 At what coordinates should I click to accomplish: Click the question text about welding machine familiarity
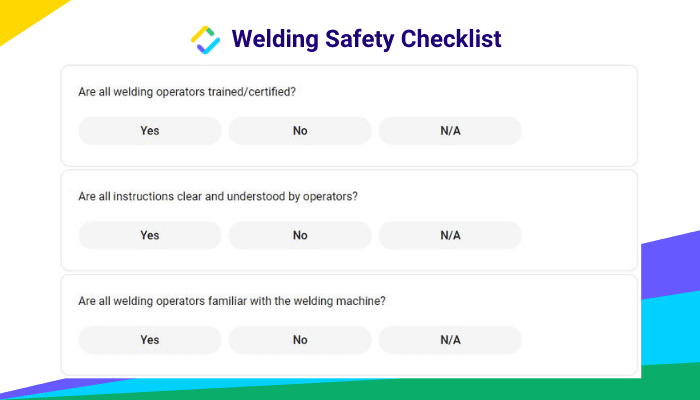coord(232,301)
